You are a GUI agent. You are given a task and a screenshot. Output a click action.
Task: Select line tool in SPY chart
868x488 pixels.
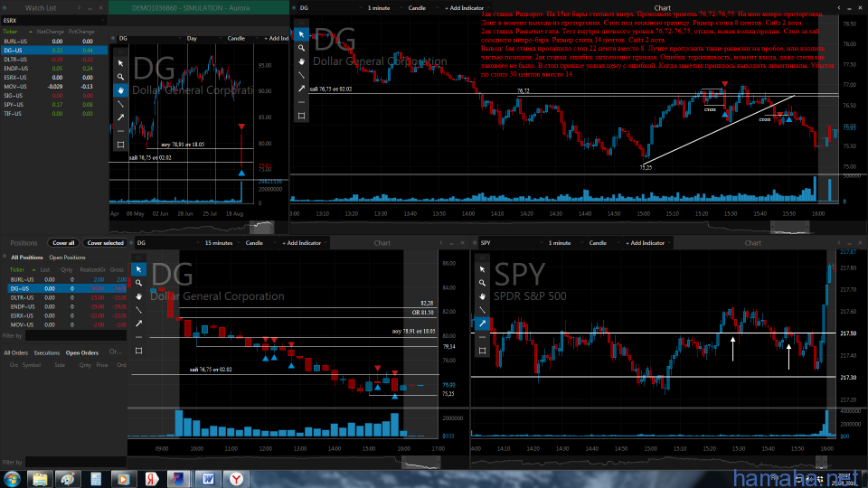482,310
